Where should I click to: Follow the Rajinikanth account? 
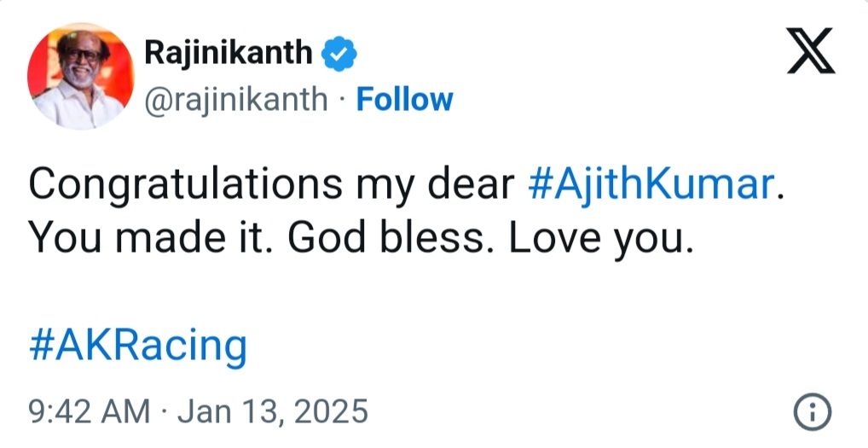[404, 101]
